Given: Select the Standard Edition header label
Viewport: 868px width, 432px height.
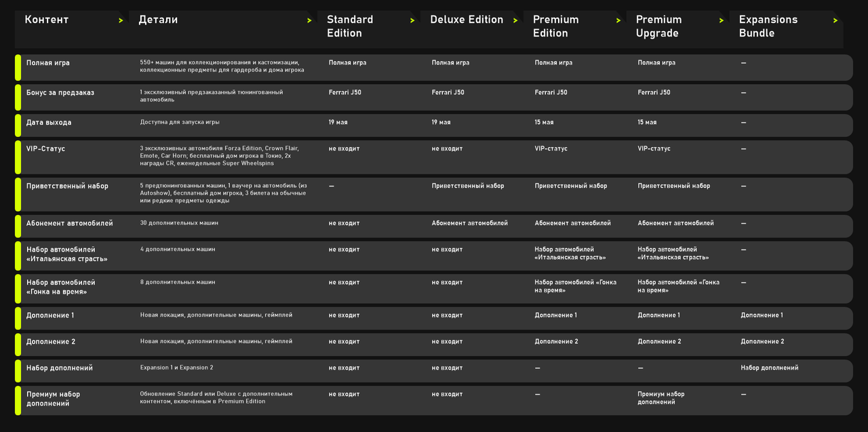Looking at the screenshot, I should [350, 26].
